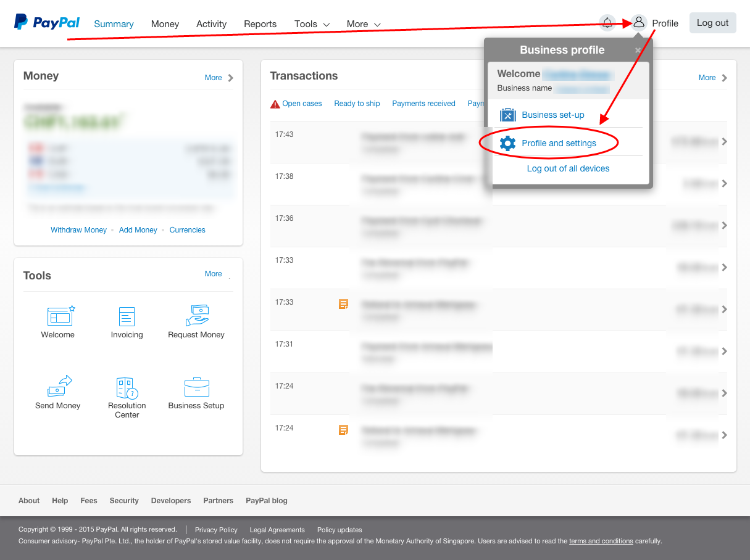Screen dimensions: 750x560
Task: Open note icon on first 17:33 transaction
Action: 343,304
